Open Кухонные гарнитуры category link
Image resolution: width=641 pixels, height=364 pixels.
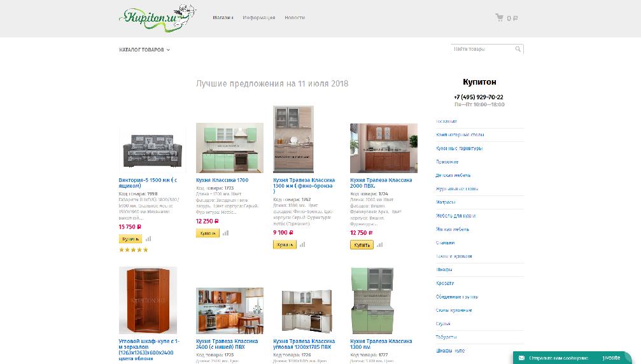pyautogui.click(x=459, y=148)
